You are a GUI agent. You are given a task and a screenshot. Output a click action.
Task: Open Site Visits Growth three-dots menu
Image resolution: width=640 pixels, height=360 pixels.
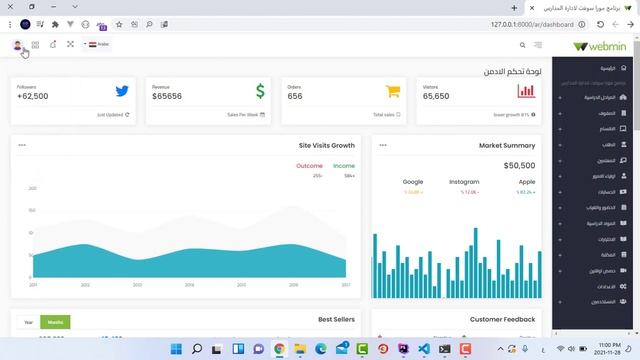click(22, 145)
